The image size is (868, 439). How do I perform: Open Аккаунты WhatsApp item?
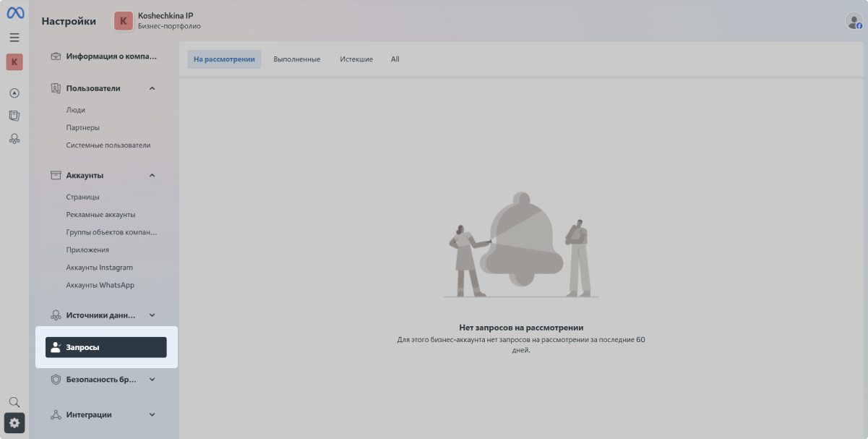pos(100,285)
